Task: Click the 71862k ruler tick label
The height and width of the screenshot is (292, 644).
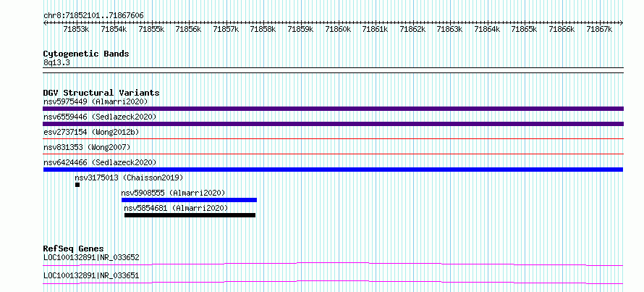Action: click(412, 29)
